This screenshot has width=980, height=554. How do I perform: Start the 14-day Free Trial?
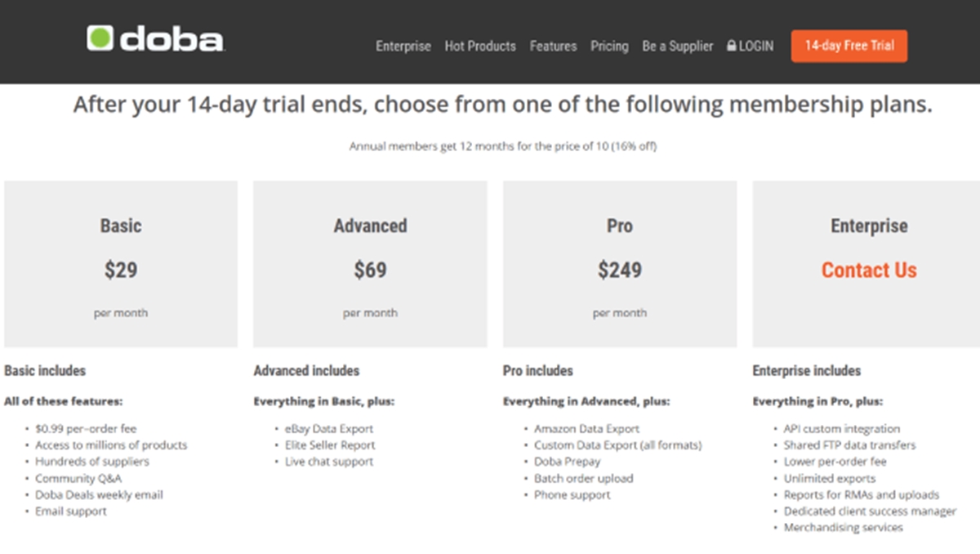[849, 46]
